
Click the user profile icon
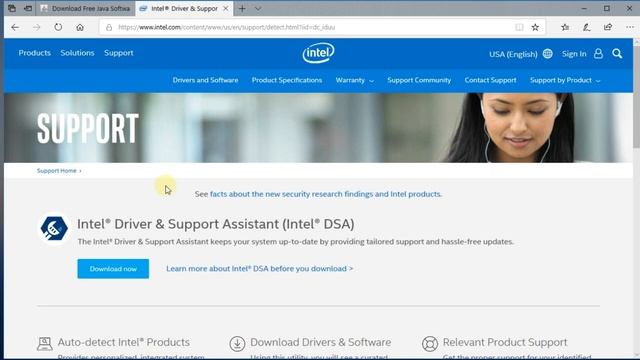(598, 53)
